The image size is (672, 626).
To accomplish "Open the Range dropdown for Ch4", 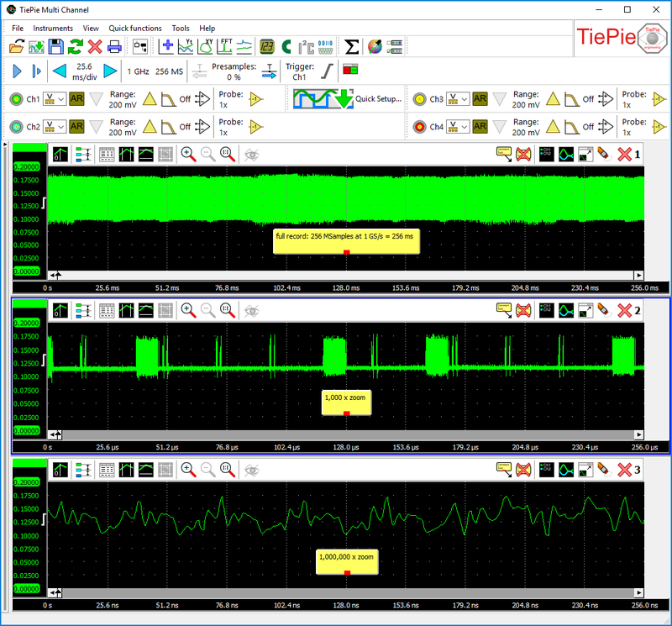I will click(x=526, y=126).
